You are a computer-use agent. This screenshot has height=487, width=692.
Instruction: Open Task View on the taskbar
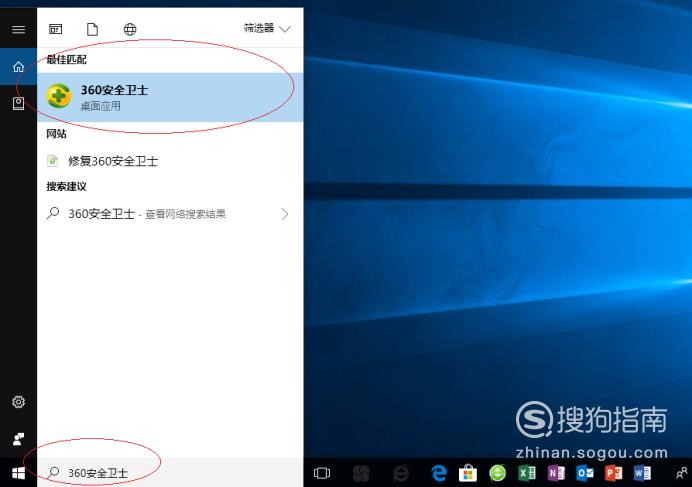322,473
